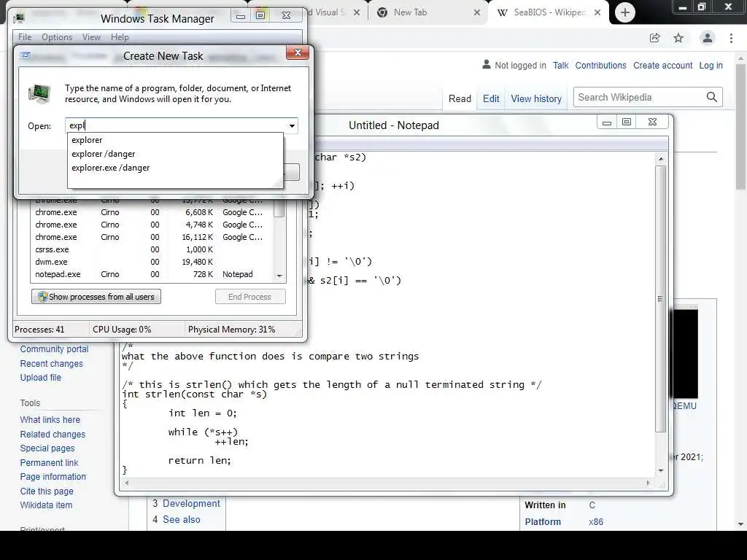Open the Task Manager Options menu
Viewport: 747px width, 560px height.
tap(57, 37)
